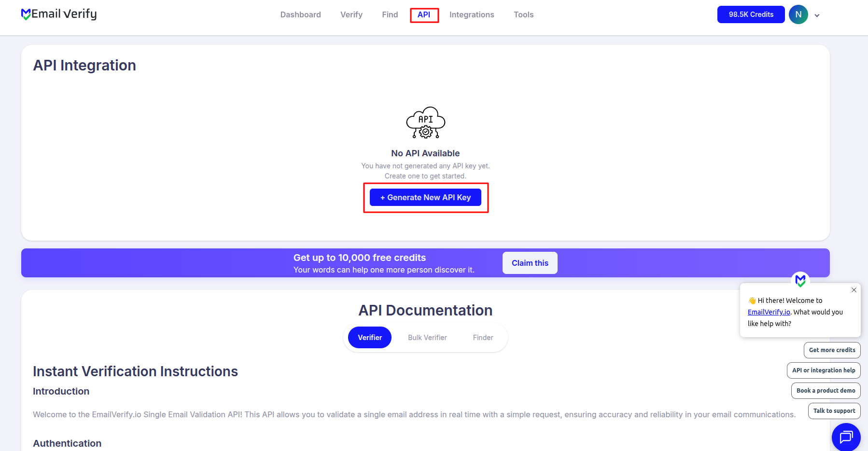Select the Verifier documentation tab
Screen dimensions: 868x451
[370, 338]
